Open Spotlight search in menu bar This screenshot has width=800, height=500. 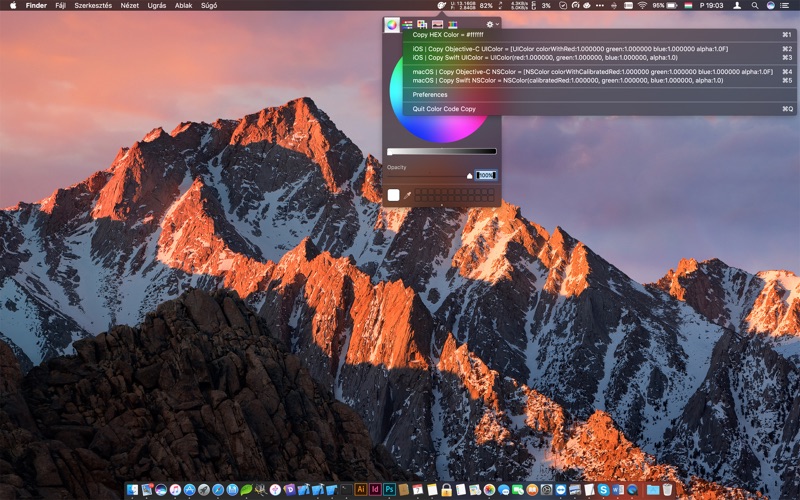coord(752,5)
